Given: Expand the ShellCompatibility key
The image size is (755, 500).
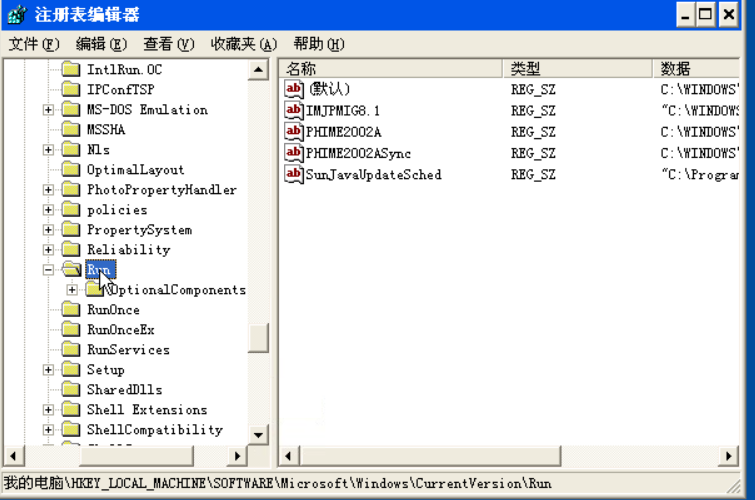Looking at the screenshot, I should tap(48, 430).
